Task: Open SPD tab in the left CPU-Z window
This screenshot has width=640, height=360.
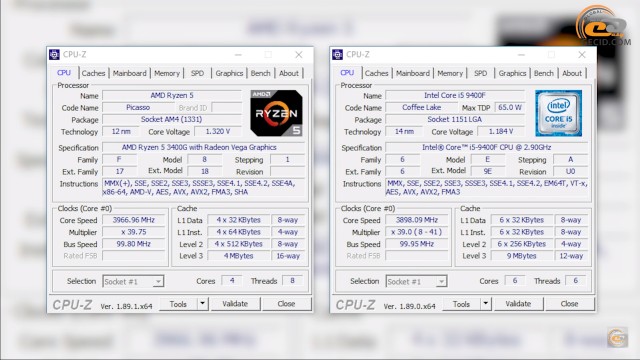Action: pyautogui.click(x=197, y=73)
